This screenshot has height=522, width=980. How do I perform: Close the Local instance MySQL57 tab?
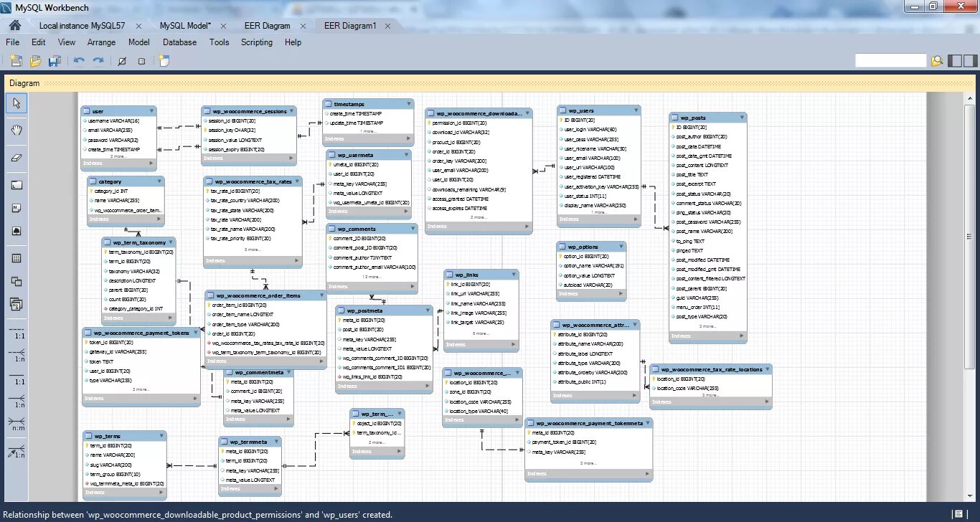tap(139, 26)
